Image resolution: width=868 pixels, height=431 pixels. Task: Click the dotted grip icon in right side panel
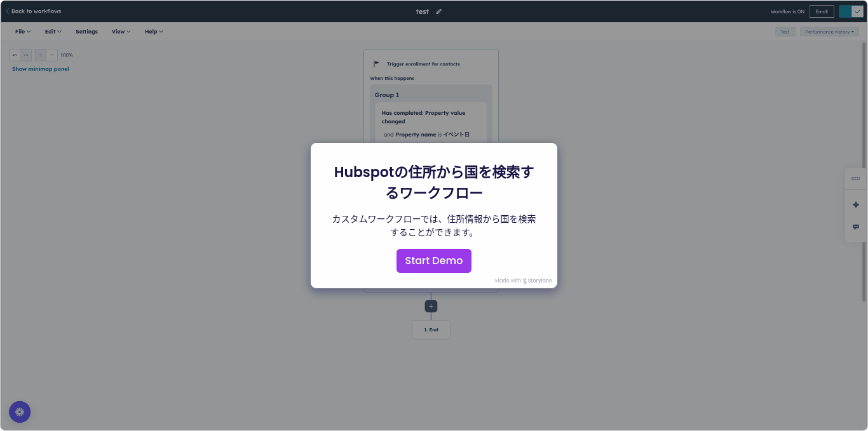click(855, 179)
